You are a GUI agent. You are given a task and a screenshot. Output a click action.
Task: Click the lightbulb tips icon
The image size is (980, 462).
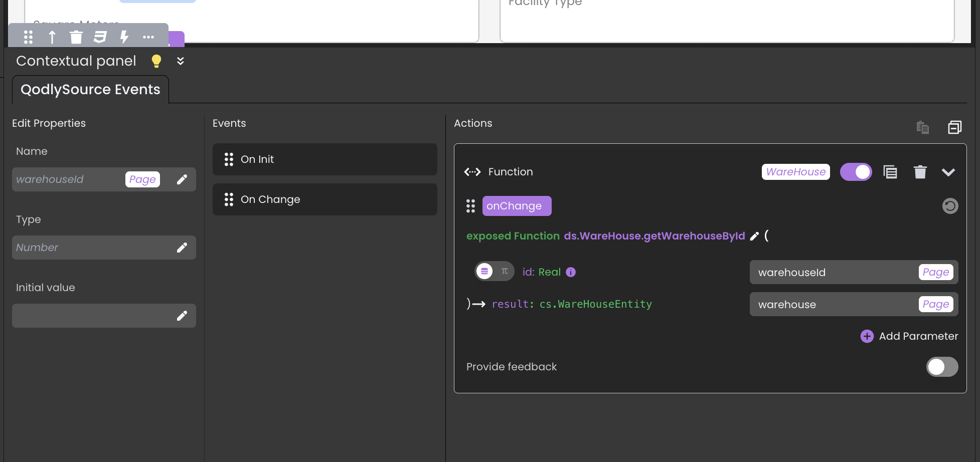156,61
